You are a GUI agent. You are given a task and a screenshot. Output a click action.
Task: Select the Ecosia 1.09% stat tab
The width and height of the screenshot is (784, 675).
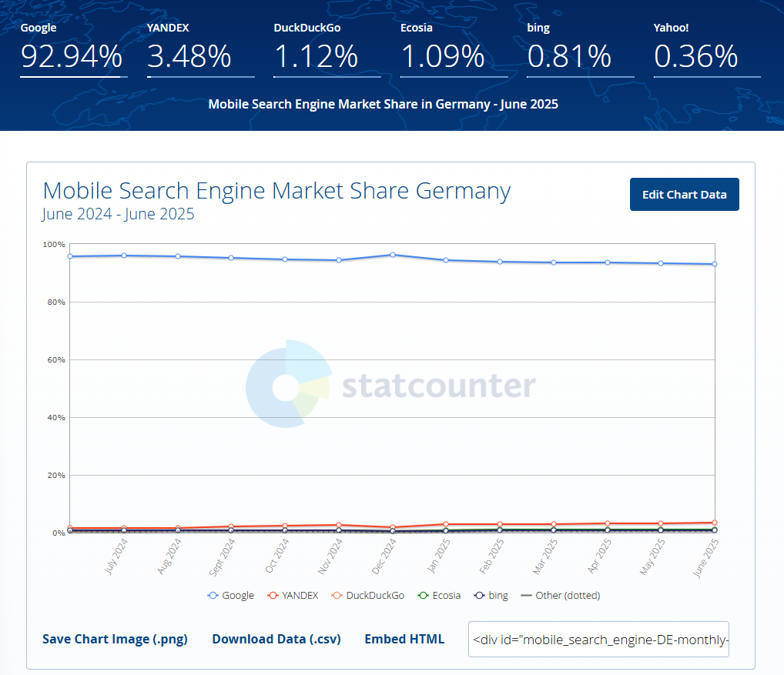click(x=454, y=49)
